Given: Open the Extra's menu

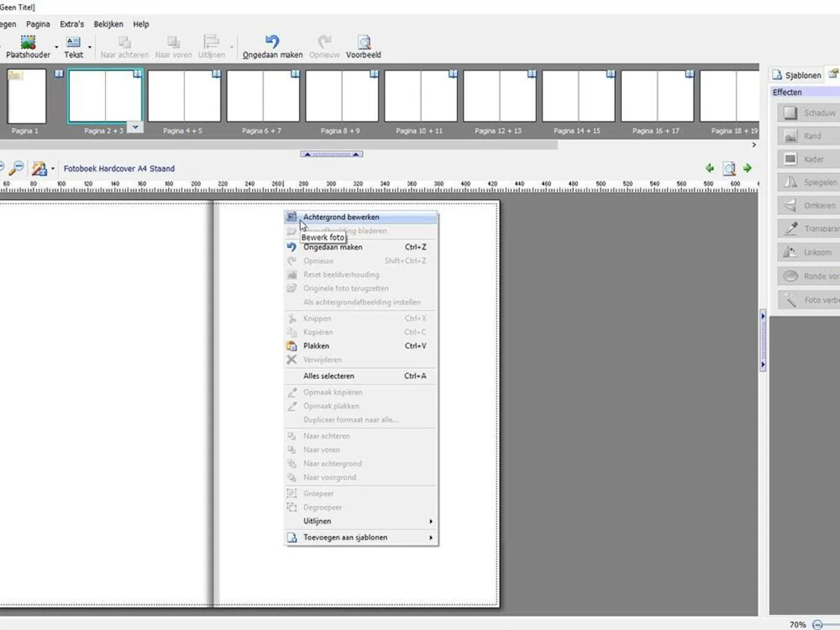Looking at the screenshot, I should tap(72, 24).
